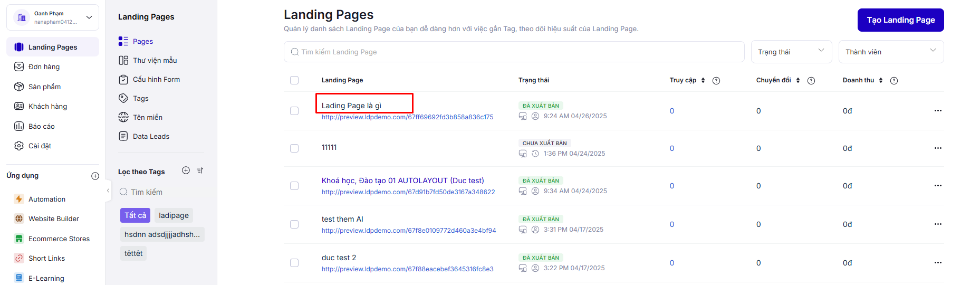Viewport: 980px width, 285px height.
Task: Click help icon next to Doanh thu column
Action: coord(893,81)
